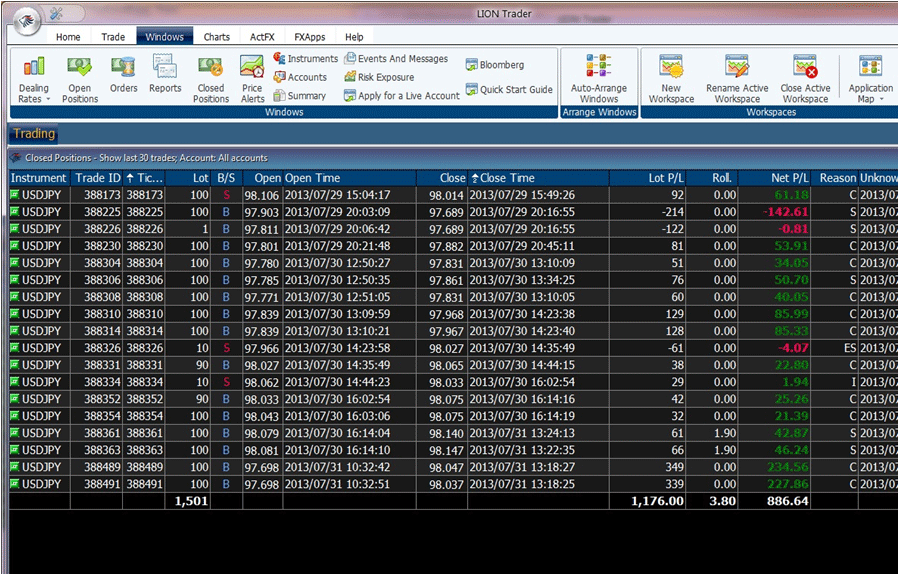Select the -142.61 net P/L cell

coord(774,212)
